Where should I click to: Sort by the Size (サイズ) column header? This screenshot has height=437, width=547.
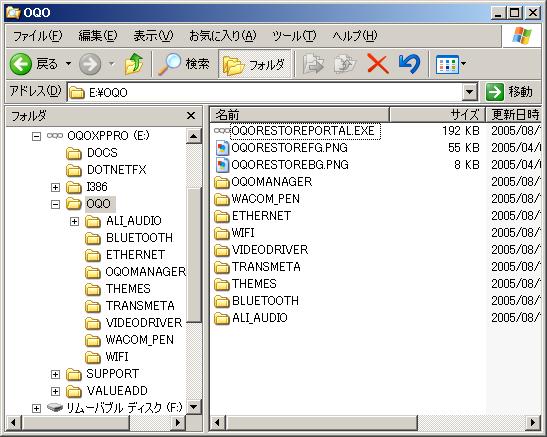click(437, 114)
